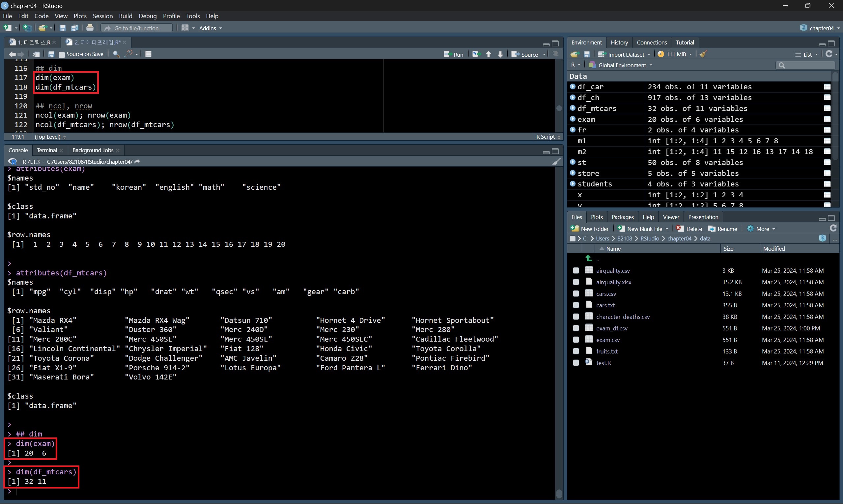Open the airquality.csv file link
The width and height of the screenshot is (843, 504).
coord(613,271)
